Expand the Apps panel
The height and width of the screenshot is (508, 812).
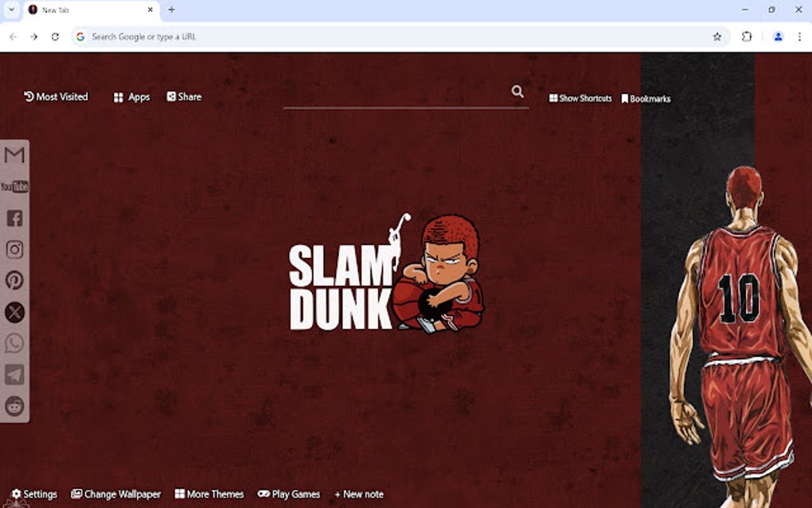pos(131,96)
